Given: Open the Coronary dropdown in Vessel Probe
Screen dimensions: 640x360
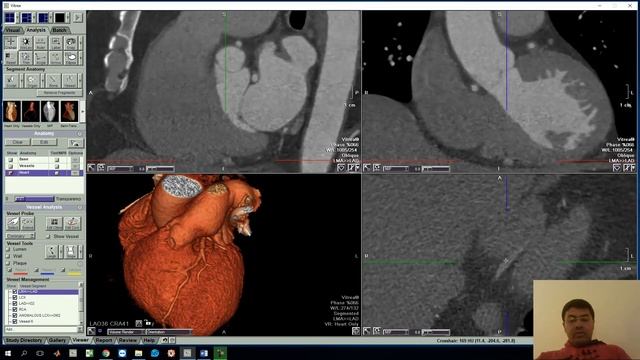Looking at the screenshot, I should click(21, 236).
